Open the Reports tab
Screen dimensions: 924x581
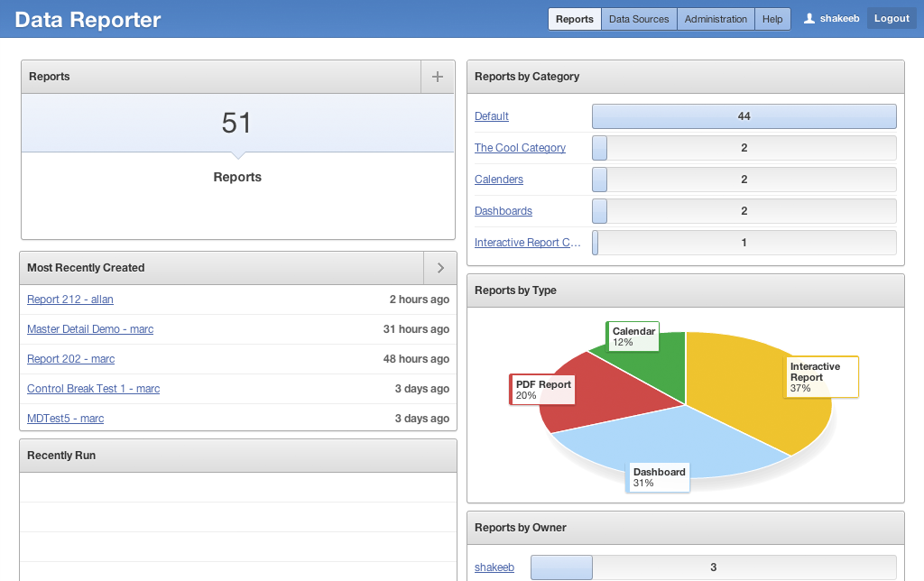[575, 19]
